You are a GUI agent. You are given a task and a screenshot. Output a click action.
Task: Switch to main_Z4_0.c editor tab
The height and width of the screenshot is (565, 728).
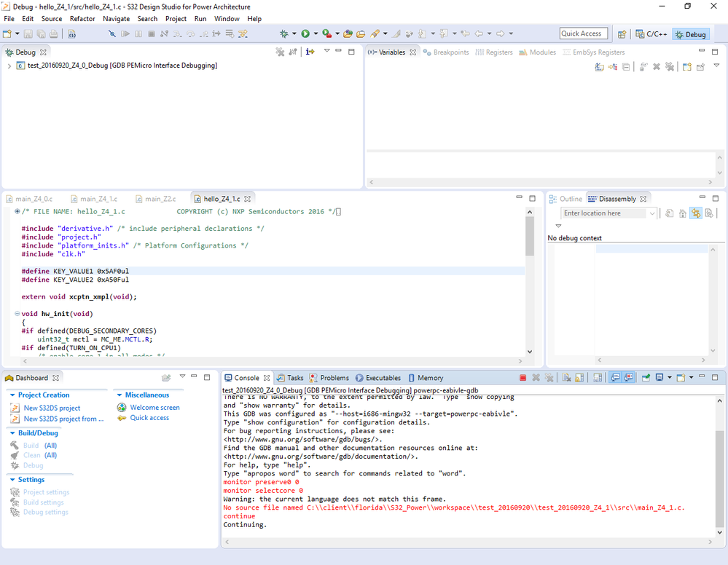point(29,199)
